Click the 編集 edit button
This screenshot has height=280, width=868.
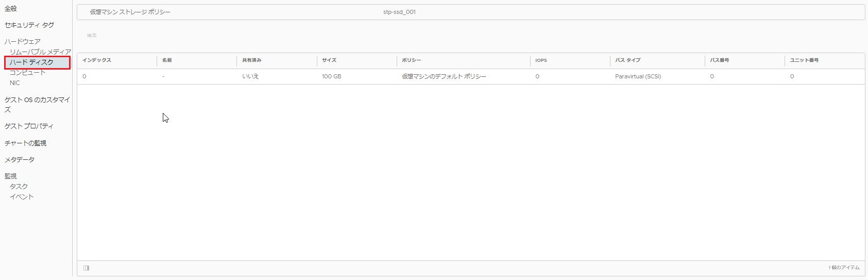[92, 36]
